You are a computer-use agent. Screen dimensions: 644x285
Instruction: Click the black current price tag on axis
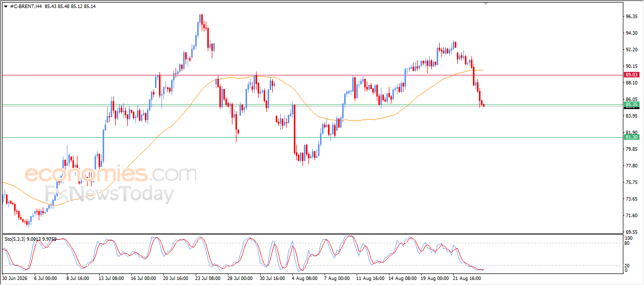(631, 107)
